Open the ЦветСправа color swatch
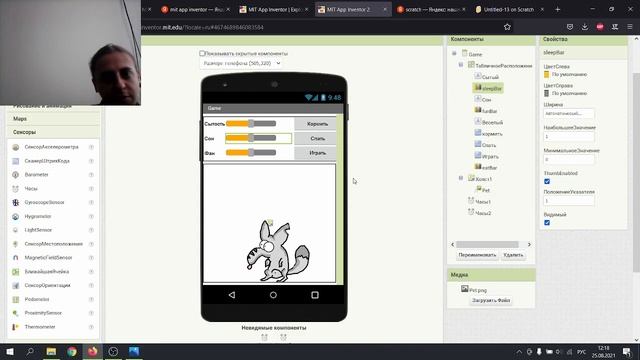 (x=547, y=93)
